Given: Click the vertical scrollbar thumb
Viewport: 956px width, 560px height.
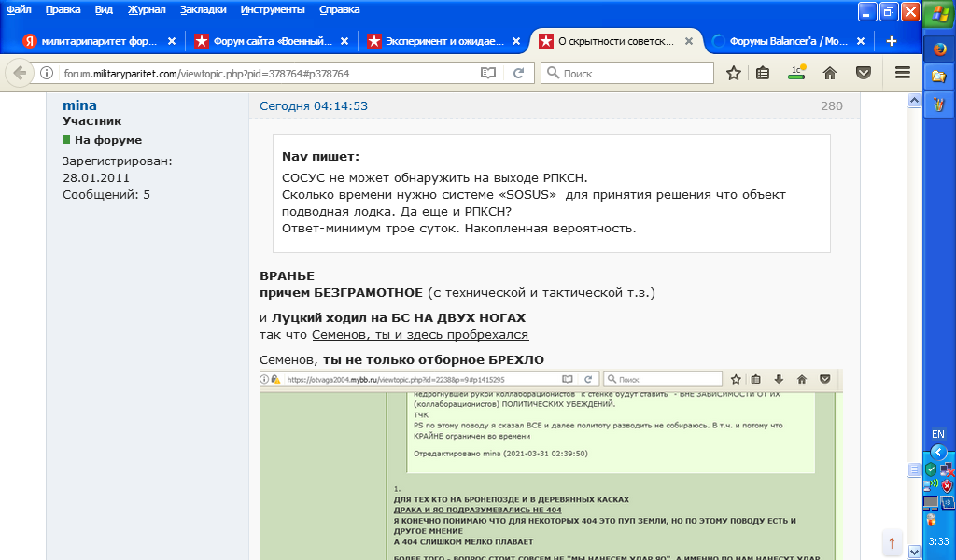Looking at the screenshot, I should point(914,469).
